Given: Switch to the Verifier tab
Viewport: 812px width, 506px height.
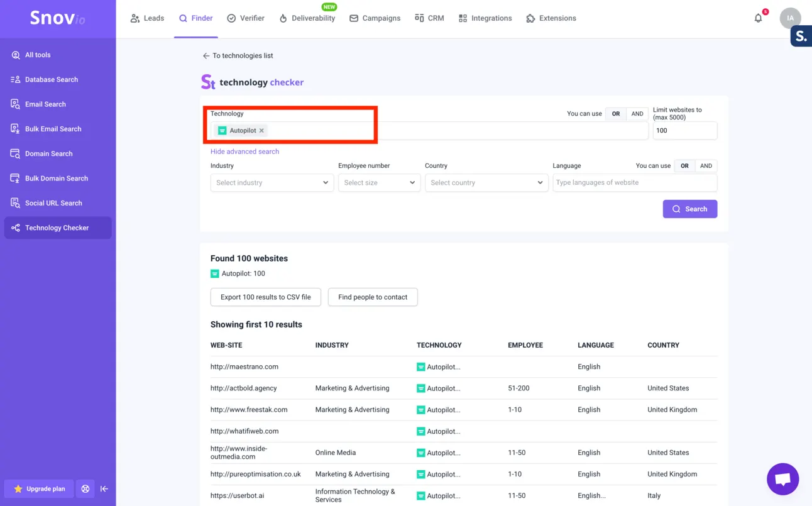Looking at the screenshot, I should click(246, 18).
